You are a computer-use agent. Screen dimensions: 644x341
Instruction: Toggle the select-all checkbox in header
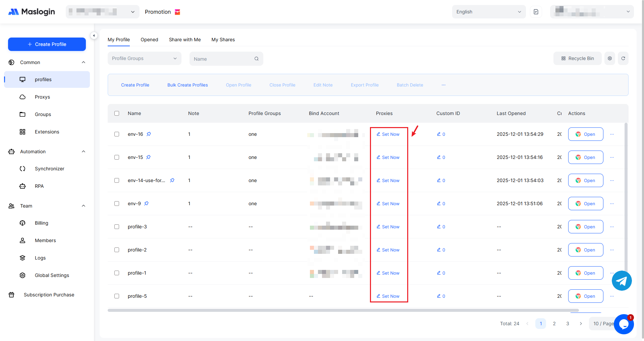pos(117,113)
